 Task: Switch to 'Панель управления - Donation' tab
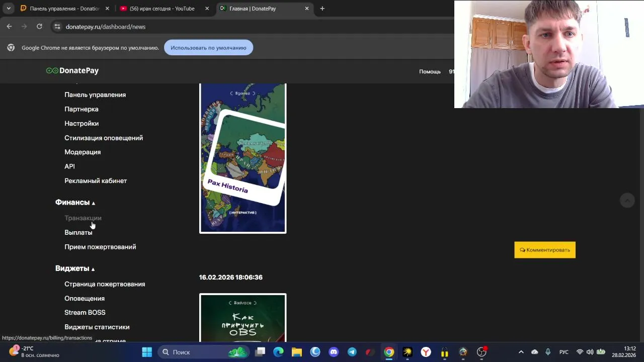click(x=64, y=9)
